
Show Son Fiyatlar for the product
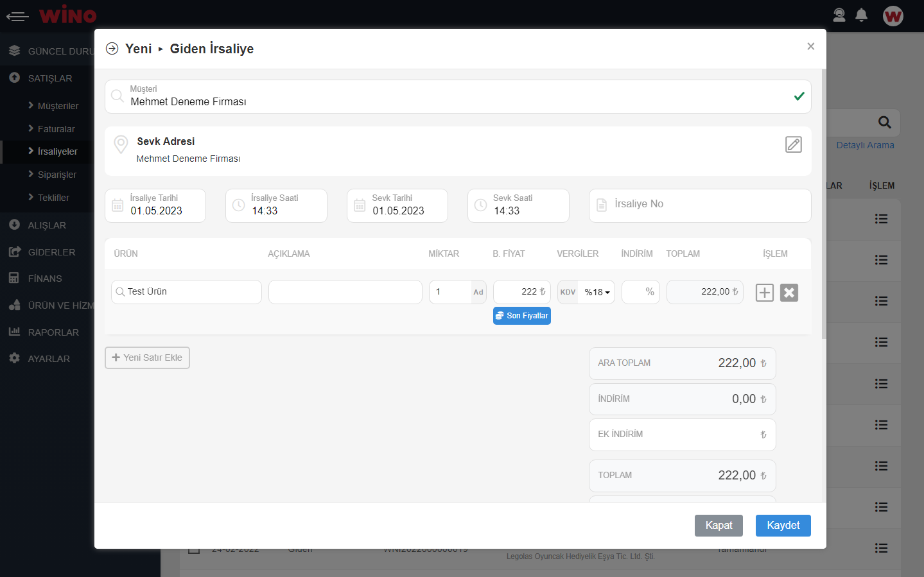[521, 316]
